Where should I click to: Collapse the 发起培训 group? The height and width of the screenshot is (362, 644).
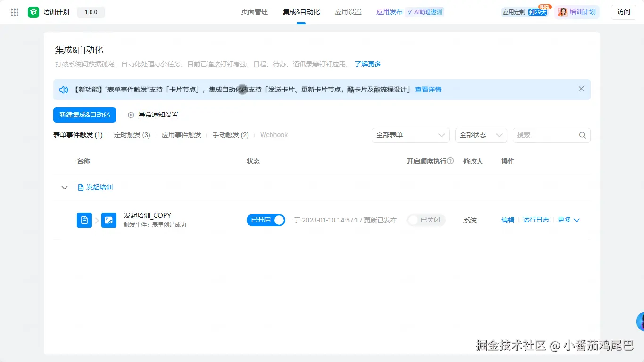coord(65,188)
